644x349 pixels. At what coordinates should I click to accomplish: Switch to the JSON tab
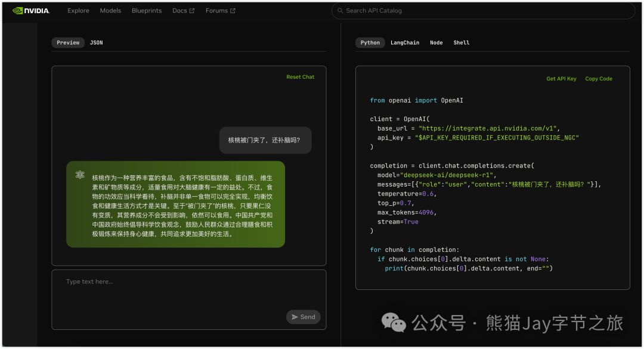[97, 43]
